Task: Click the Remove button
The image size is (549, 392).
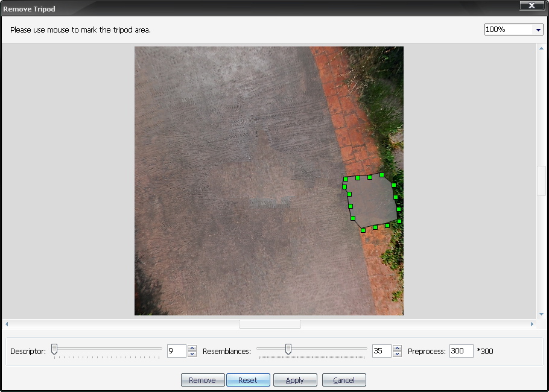Action: pyautogui.click(x=203, y=380)
